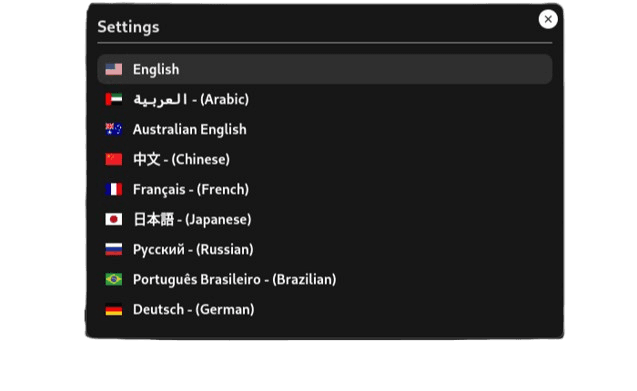
Task: Click the Brazilian flag icon
Action: pyautogui.click(x=114, y=280)
